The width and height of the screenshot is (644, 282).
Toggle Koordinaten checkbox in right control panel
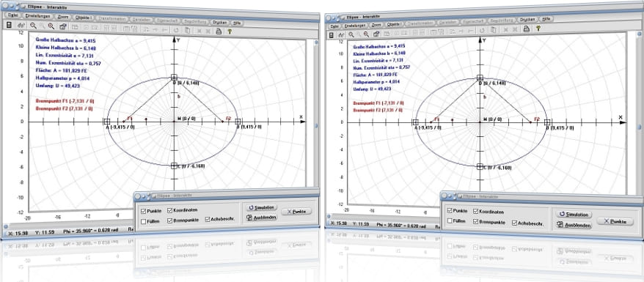pyautogui.click(x=475, y=212)
